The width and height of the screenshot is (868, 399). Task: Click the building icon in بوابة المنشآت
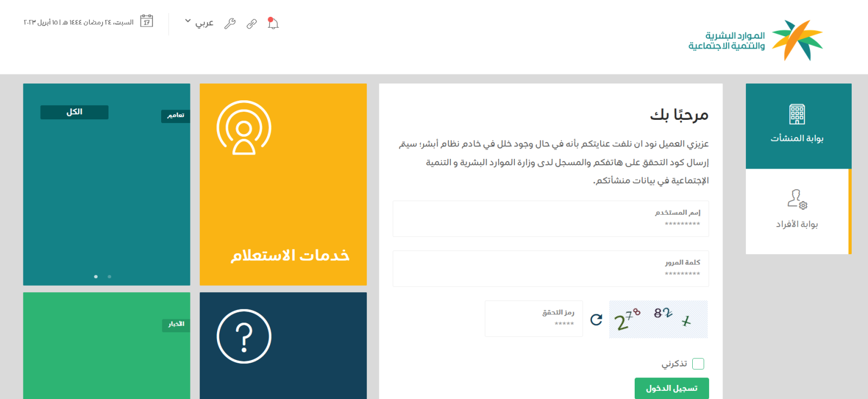point(797,114)
